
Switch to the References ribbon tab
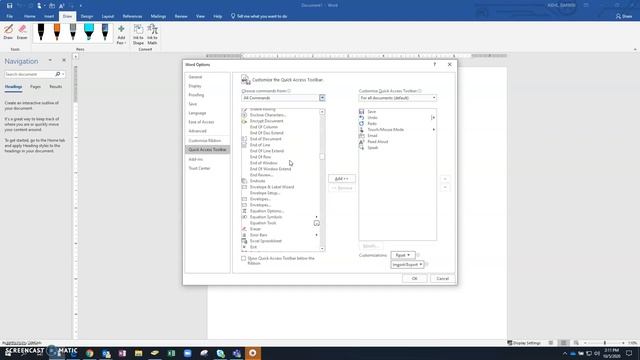[x=132, y=16]
